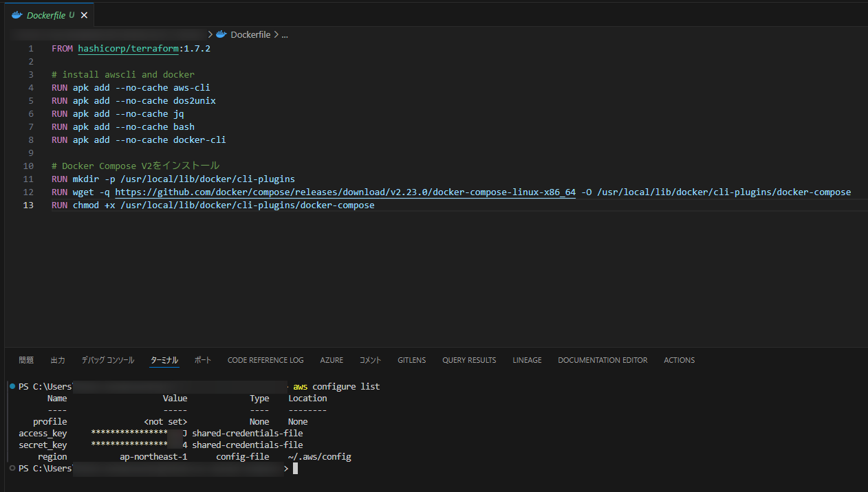Click the whale icon on the Dockerfile tab
The height and width of the screenshot is (492, 868).
click(x=17, y=14)
